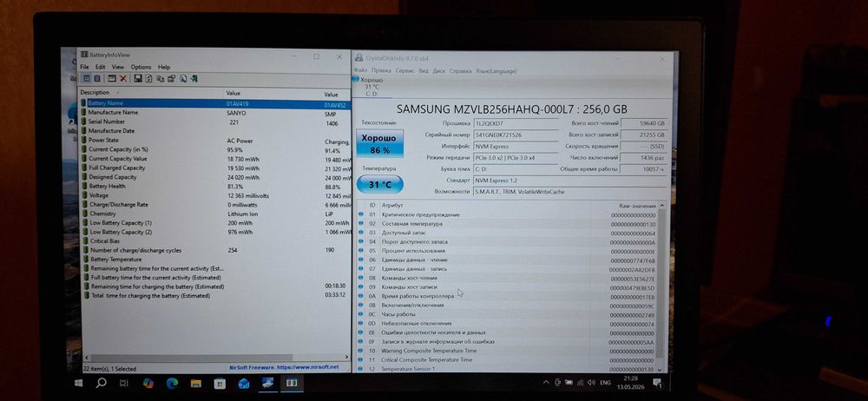Click the serial number field S41GNE0K721526

(x=516, y=135)
